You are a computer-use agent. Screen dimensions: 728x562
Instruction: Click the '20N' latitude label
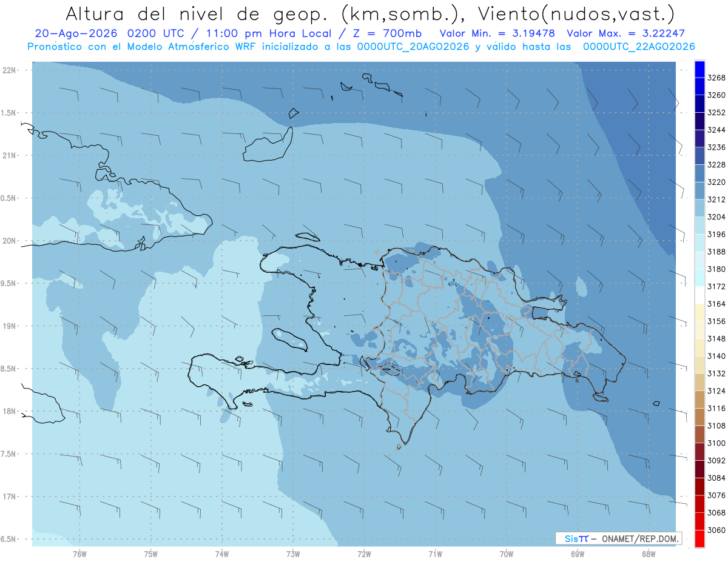coord(10,241)
